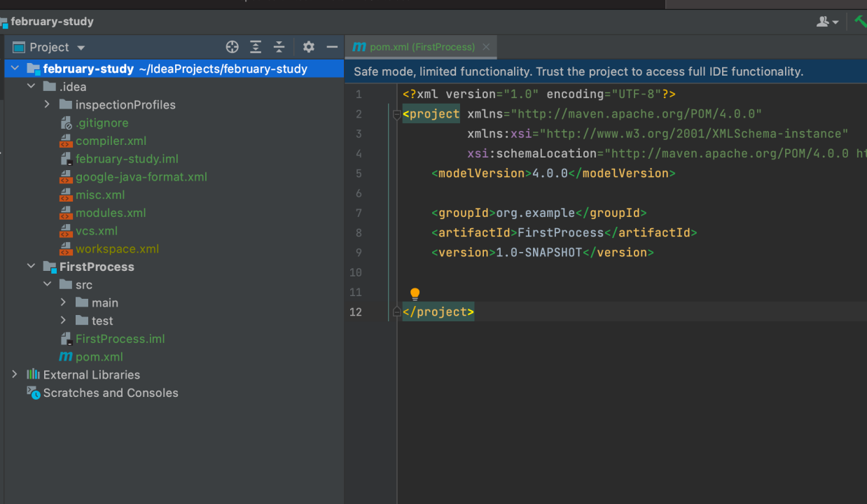Click the february-study.iml file icon
Screen dimensions: 867x504
click(x=65, y=159)
